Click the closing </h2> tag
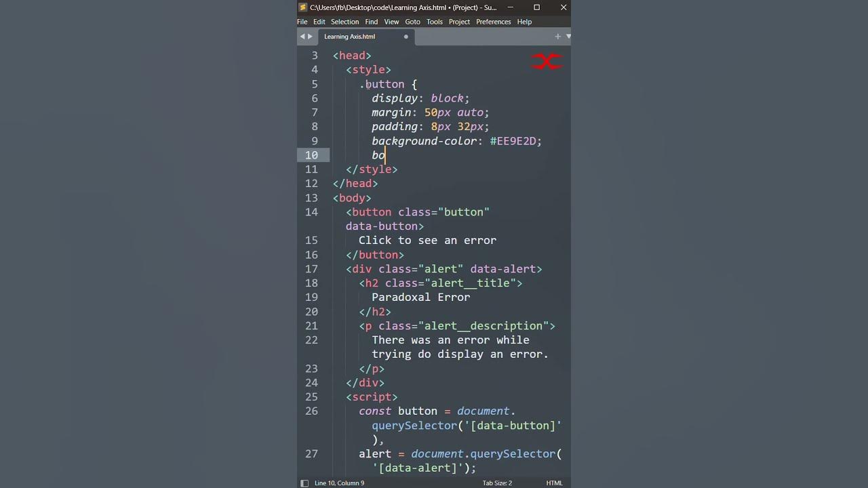Image resolution: width=868 pixels, height=488 pixels. click(x=375, y=312)
